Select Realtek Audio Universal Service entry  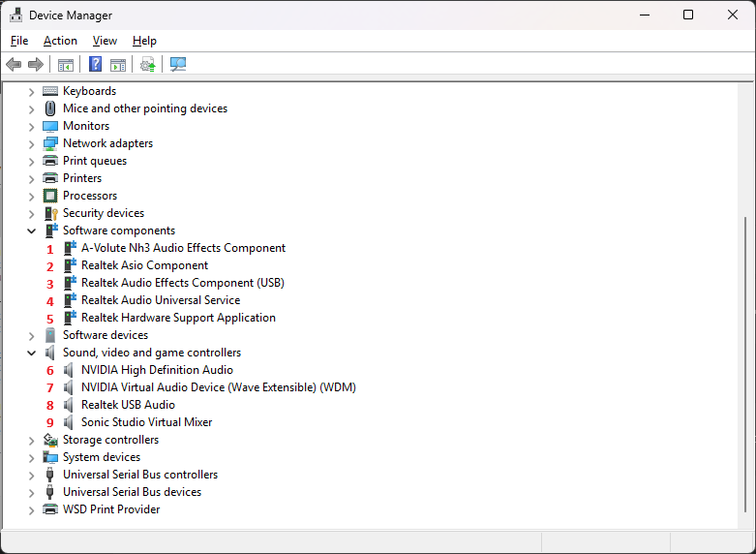click(x=161, y=299)
